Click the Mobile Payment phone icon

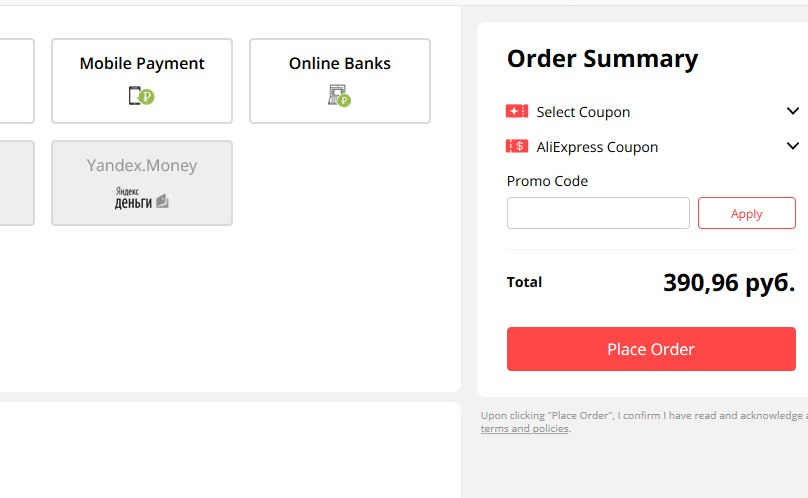coord(141,96)
